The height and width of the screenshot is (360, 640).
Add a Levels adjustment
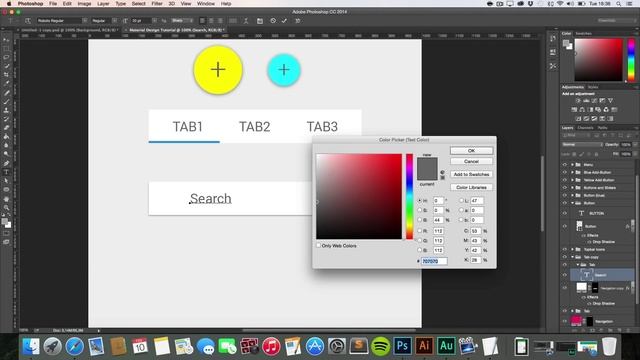pyautogui.click(x=586, y=100)
